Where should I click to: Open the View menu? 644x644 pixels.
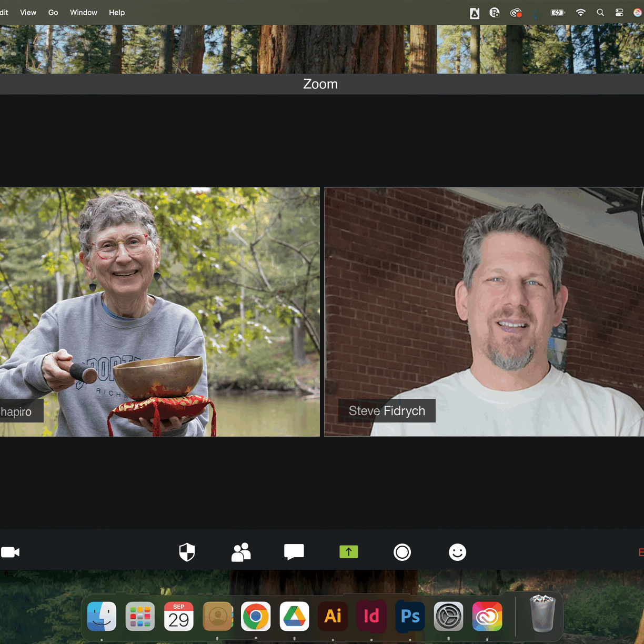click(28, 13)
